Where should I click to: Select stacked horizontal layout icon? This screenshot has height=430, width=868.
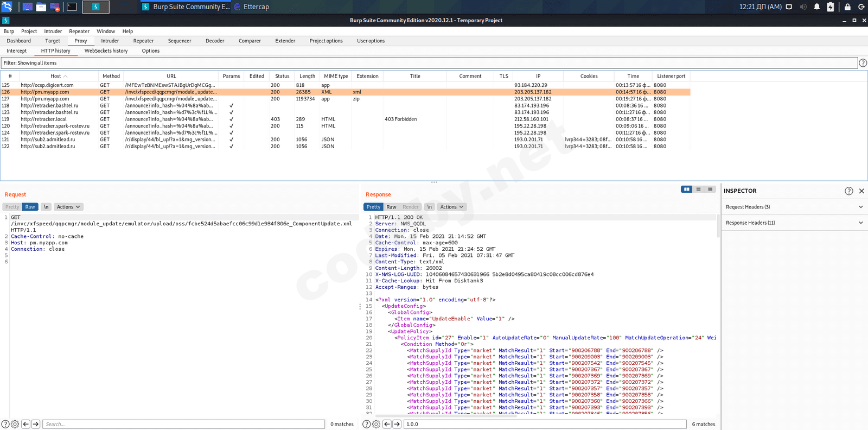coord(698,189)
